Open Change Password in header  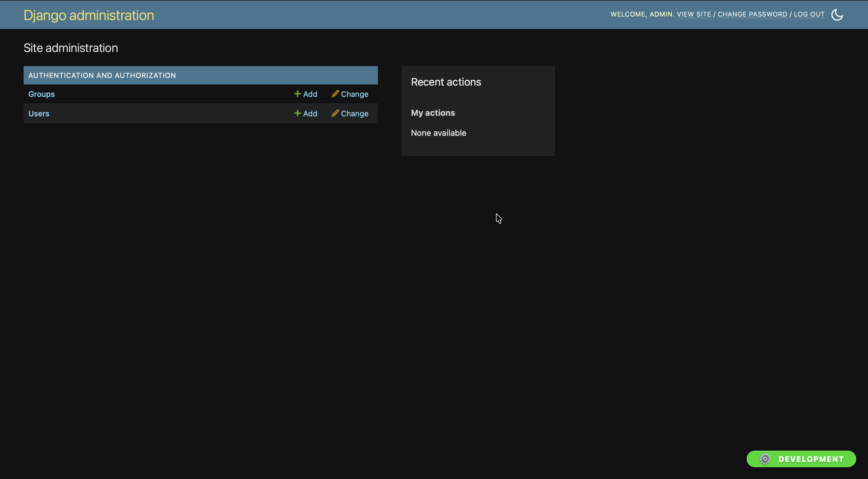753,14
